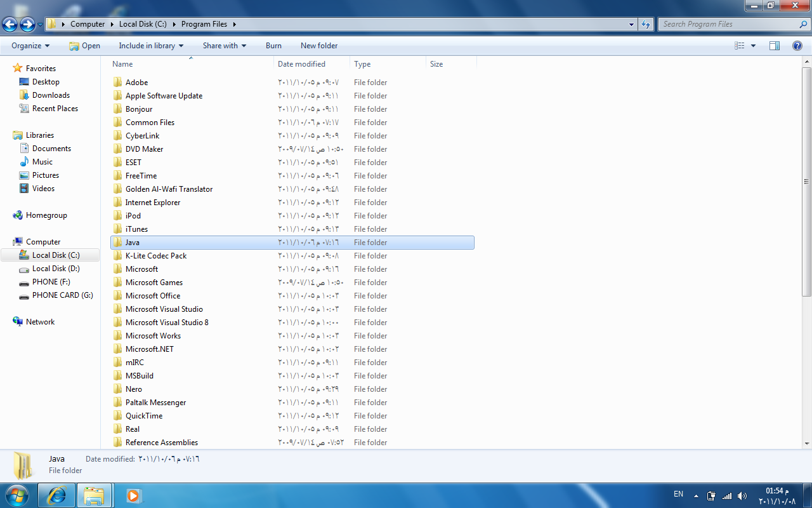812x508 pixels.
Task: Click the volume speaker tray icon
Action: point(742,495)
